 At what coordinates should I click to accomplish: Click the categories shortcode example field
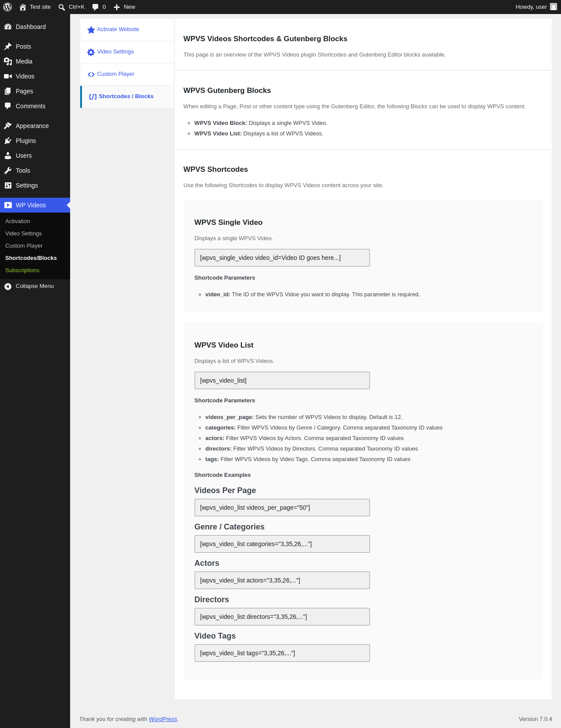tap(282, 544)
